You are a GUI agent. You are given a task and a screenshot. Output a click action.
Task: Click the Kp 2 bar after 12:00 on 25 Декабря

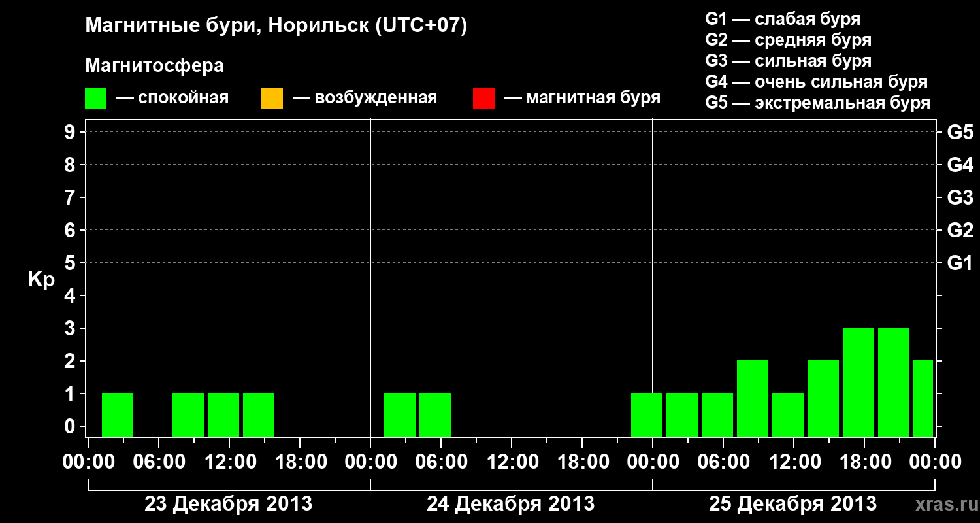[823, 398]
